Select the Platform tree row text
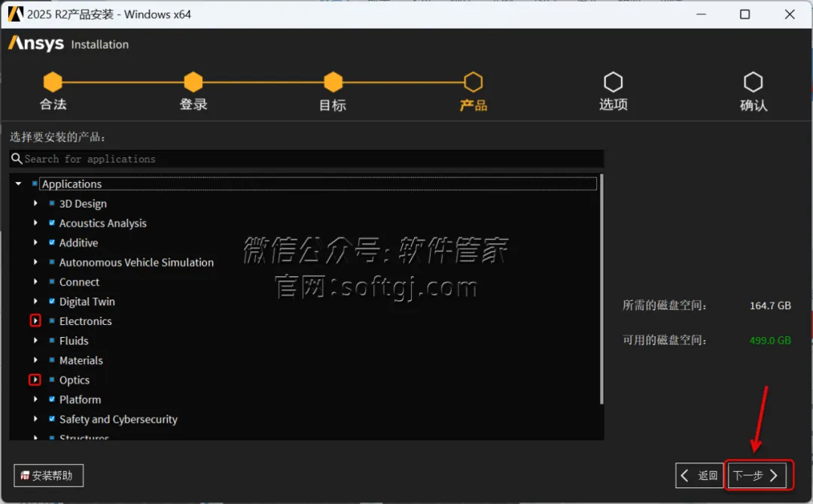This screenshot has height=504, width=813. (x=80, y=399)
